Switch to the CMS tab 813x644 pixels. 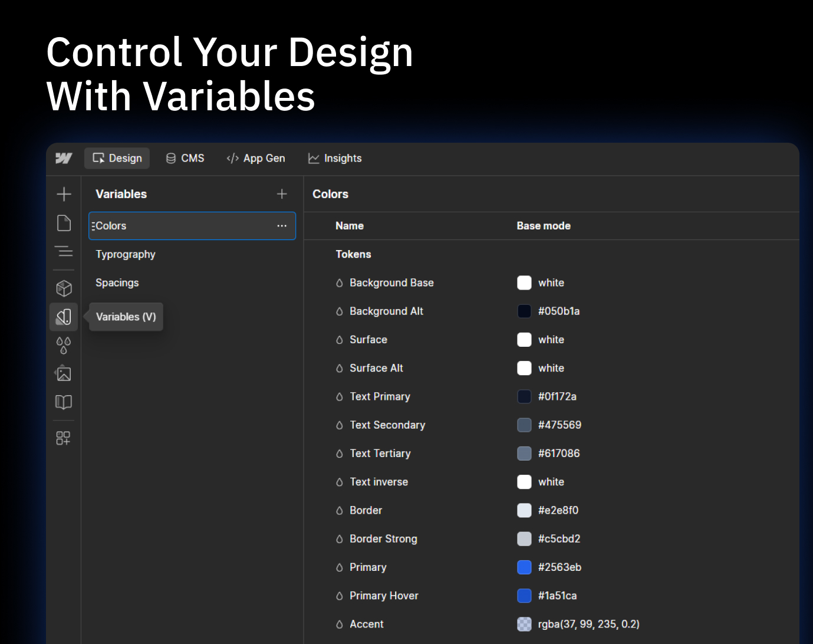point(185,158)
